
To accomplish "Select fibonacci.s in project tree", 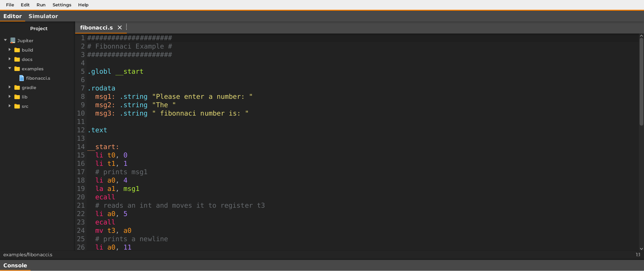I will point(38,78).
